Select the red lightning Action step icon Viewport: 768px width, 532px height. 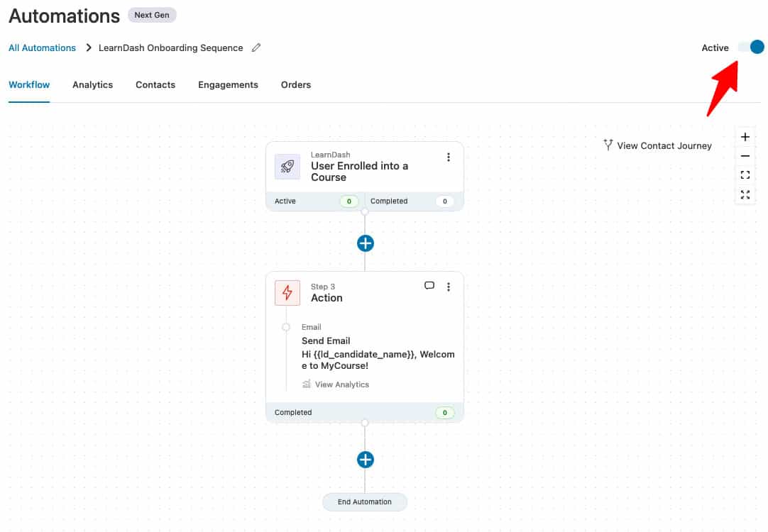pyautogui.click(x=287, y=292)
